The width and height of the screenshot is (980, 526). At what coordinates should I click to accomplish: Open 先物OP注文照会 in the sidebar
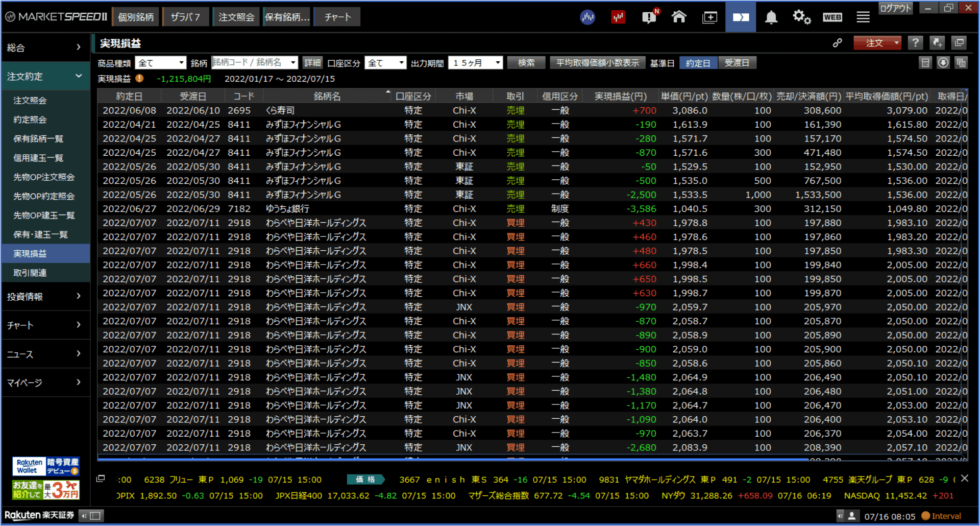[x=45, y=177]
